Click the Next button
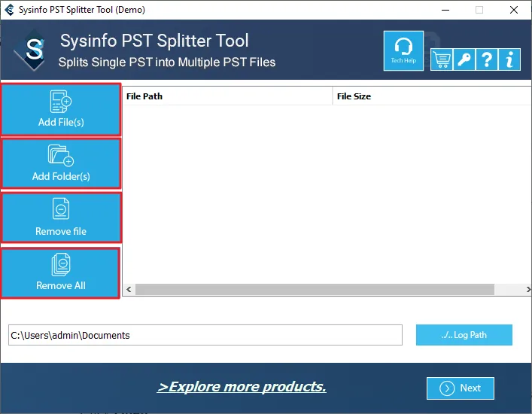This screenshot has height=414, width=532. [x=461, y=388]
